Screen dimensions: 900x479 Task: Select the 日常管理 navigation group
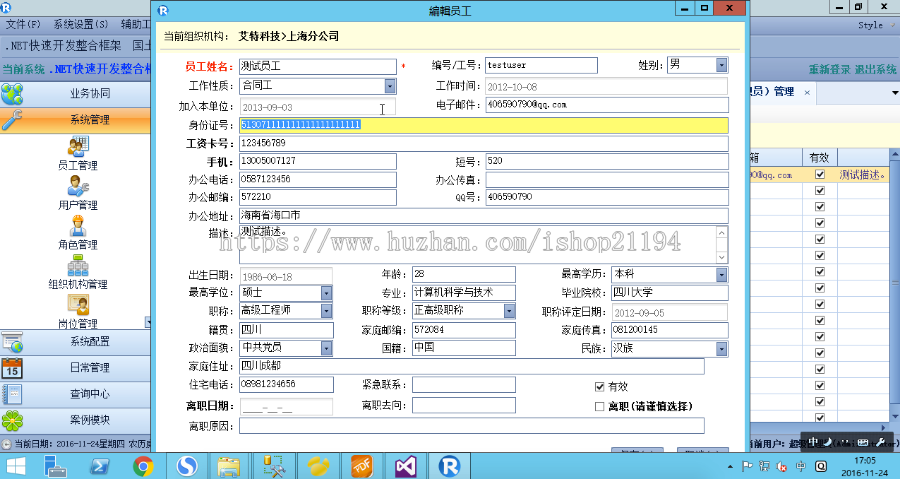click(75, 368)
